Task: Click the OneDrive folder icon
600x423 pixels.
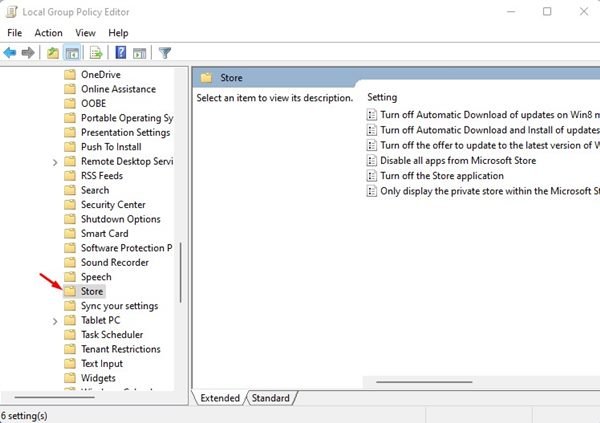Action: coord(70,74)
